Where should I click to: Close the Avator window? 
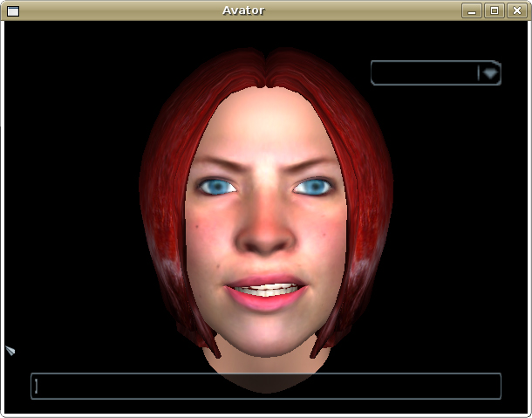(516, 10)
